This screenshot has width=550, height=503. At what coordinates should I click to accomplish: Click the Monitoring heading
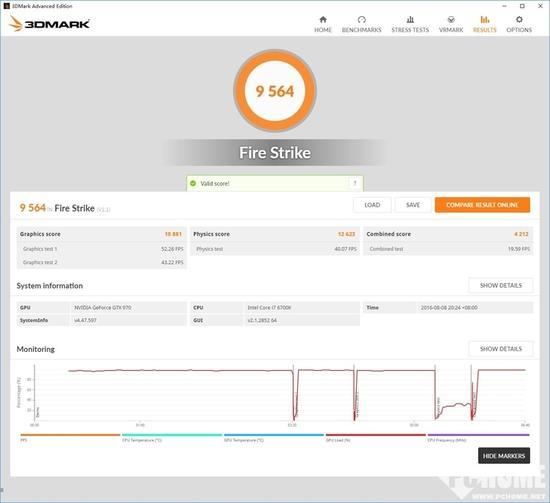click(36, 349)
